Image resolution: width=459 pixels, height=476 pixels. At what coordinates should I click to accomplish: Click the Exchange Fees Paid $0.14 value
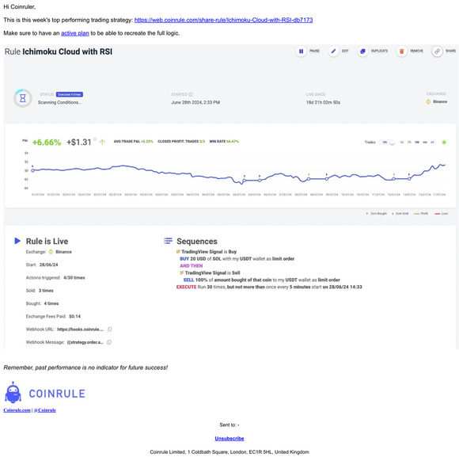[74, 316]
